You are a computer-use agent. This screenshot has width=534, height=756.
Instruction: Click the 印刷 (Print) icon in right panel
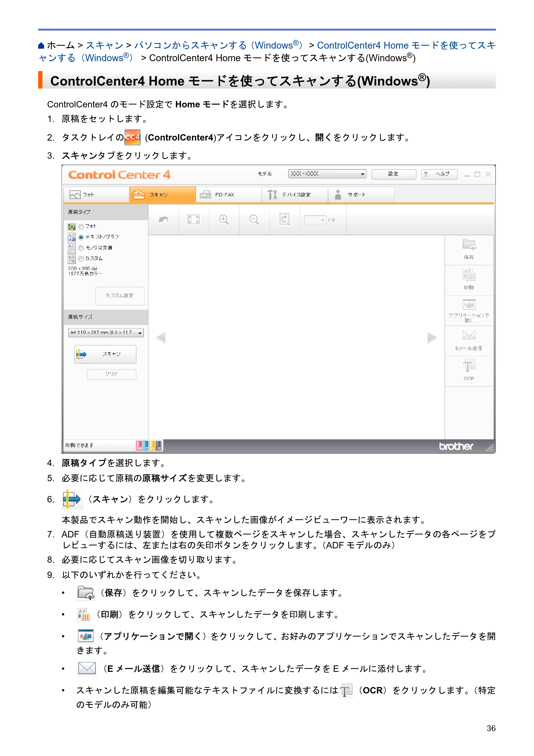[469, 275]
